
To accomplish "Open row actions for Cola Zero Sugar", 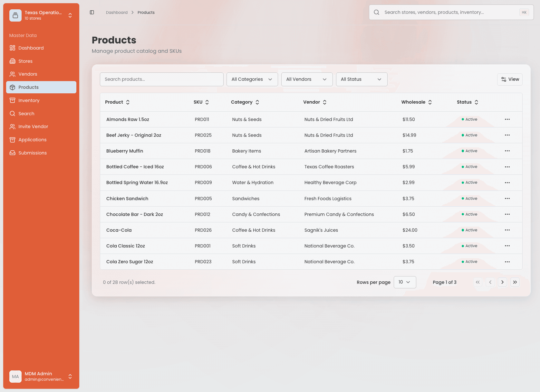I will tap(507, 262).
